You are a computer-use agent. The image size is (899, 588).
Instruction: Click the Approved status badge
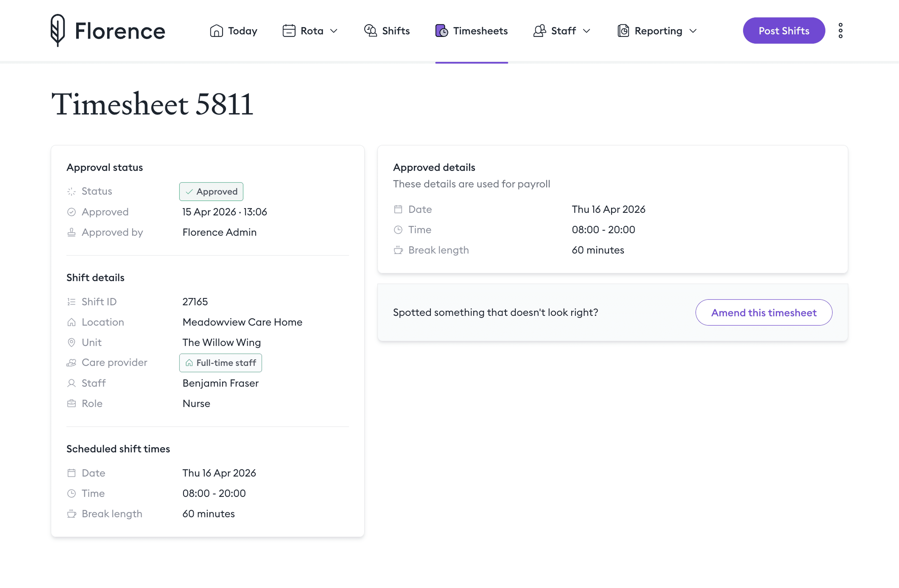tap(211, 191)
